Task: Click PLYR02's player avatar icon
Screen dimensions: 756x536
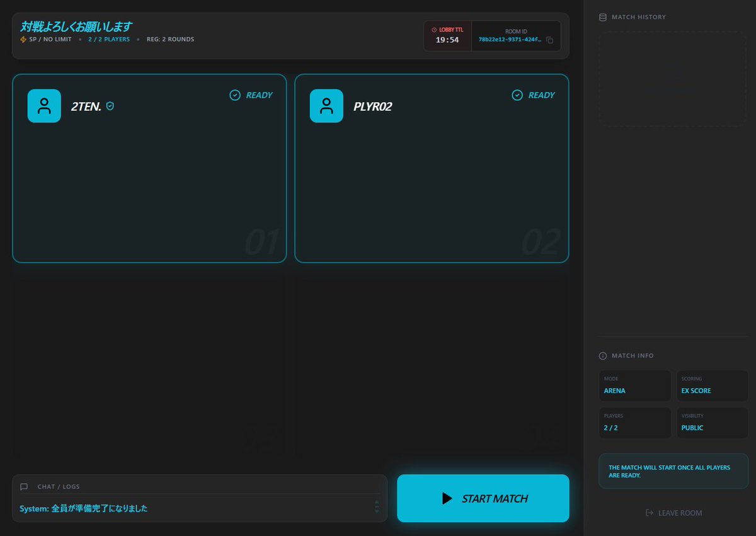Action: pos(326,106)
